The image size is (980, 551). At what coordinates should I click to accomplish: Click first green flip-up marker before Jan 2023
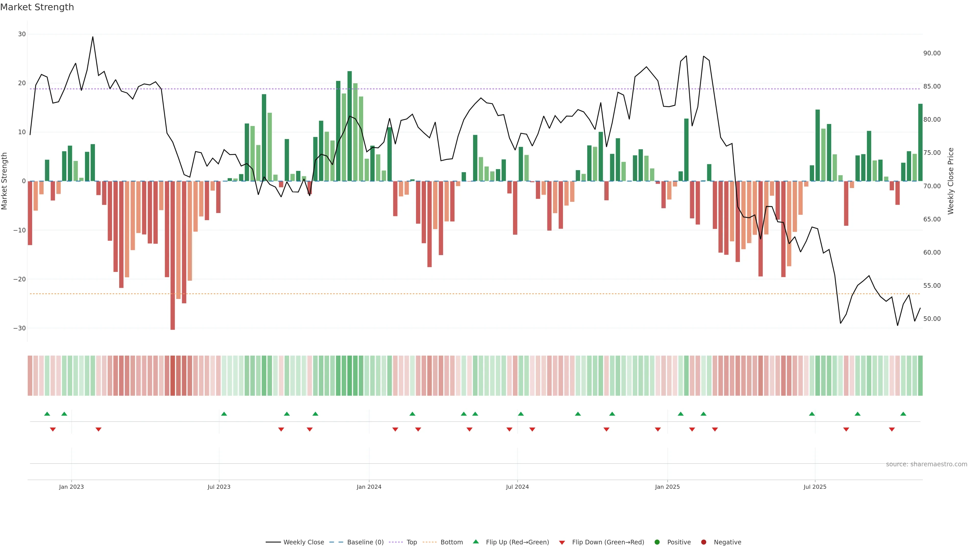tap(47, 414)
